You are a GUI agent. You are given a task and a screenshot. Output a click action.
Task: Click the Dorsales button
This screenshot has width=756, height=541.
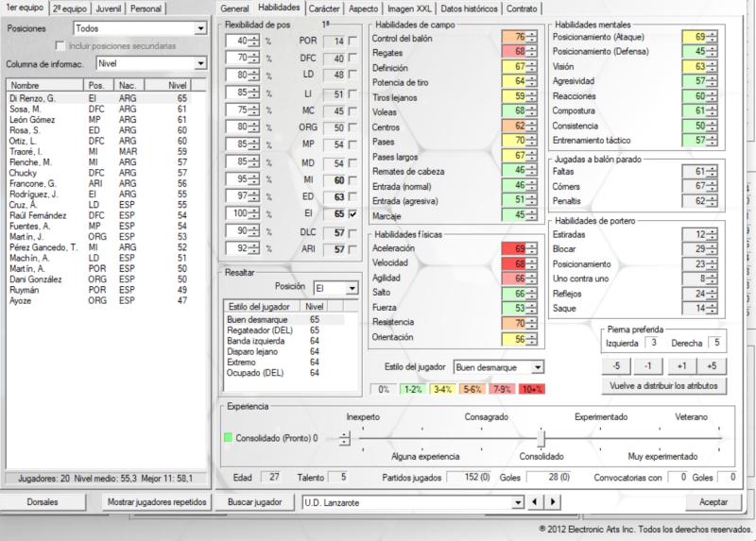coord(43,502)
